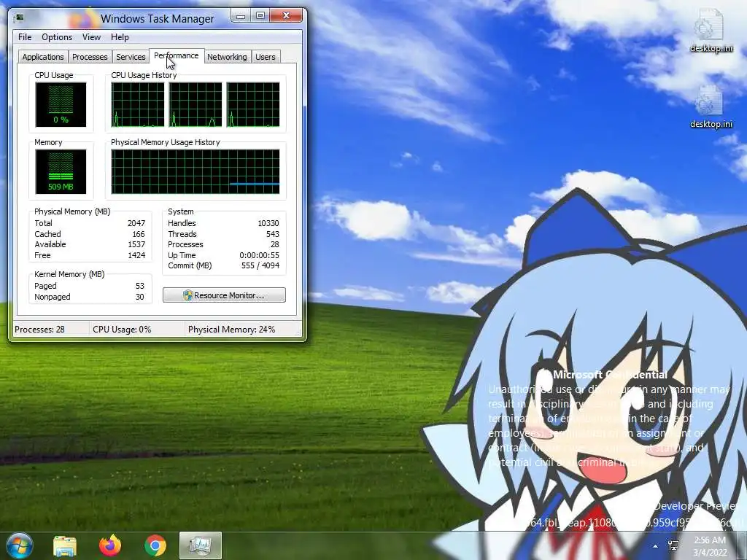
Task: Click the Available memory value 1537
Action: (x=136, y=244)
